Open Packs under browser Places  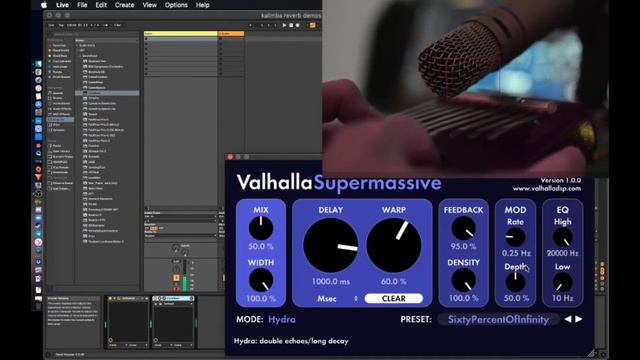point(56,146)
